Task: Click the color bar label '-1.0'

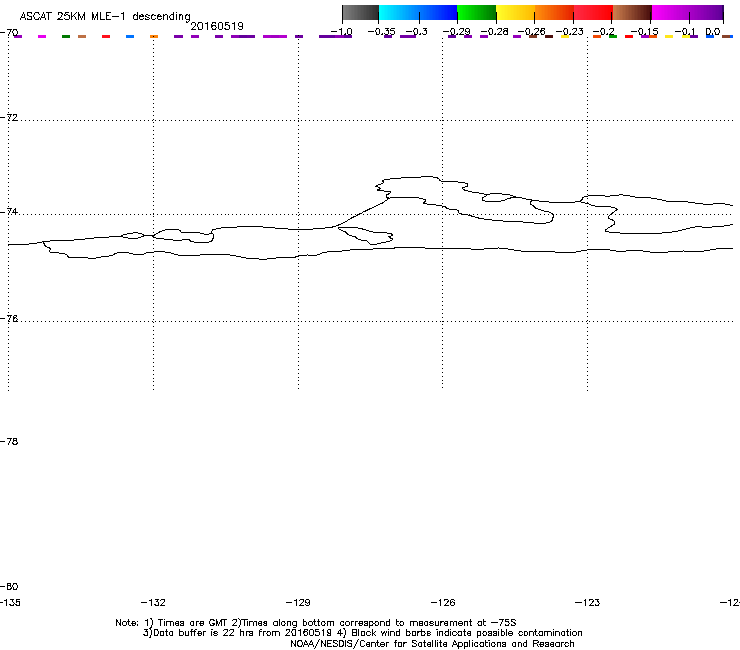Action: (x=341, y=32)
